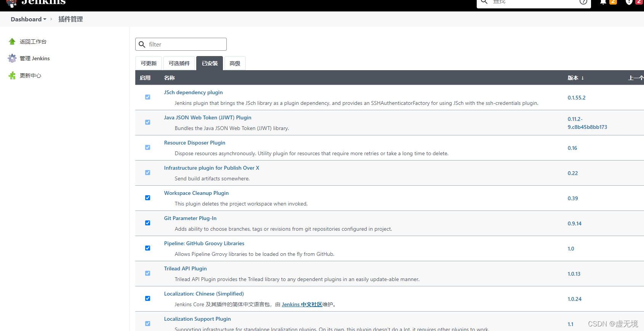The height and width of the screenshot is (331, 644).
Task: Open the notifications bell icon
Action: 603,2
